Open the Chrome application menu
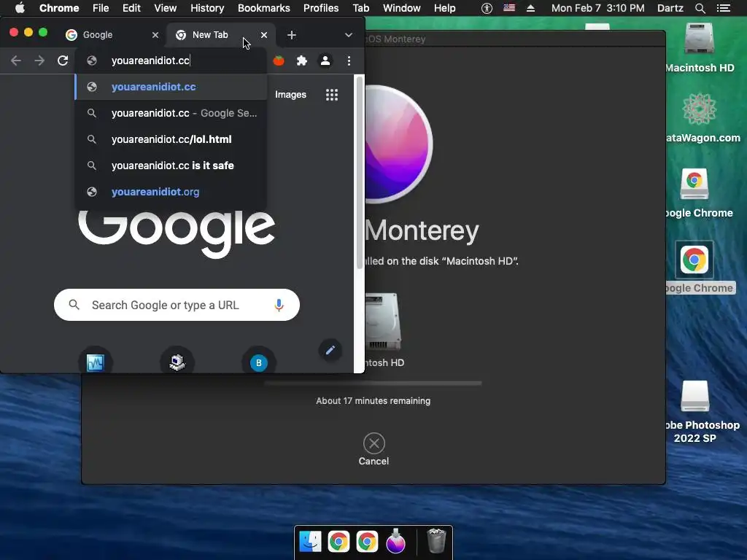 point(59,8)
